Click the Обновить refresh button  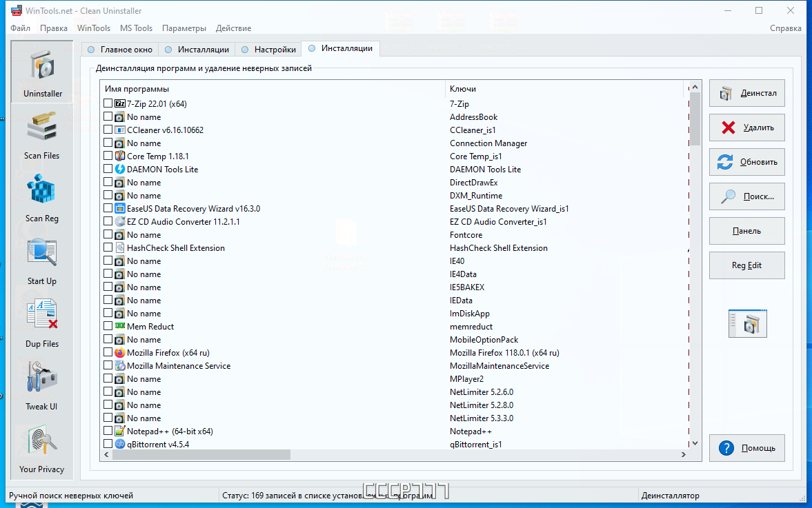click(x=746, y=162)
